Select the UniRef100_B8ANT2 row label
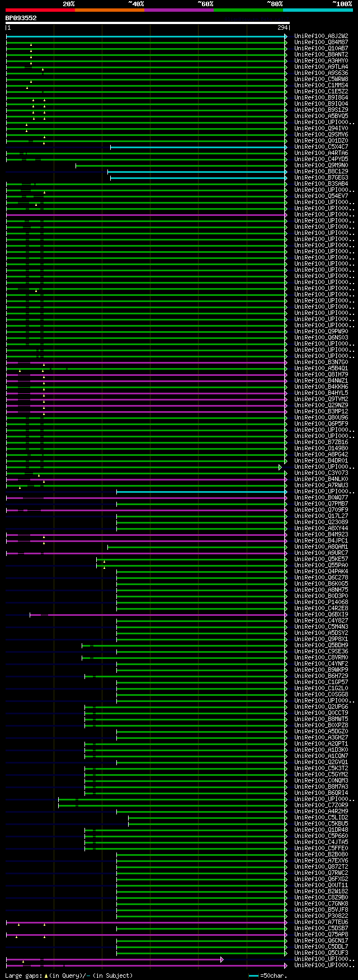Viewport: 358px width, 980px height. point(321,55)
